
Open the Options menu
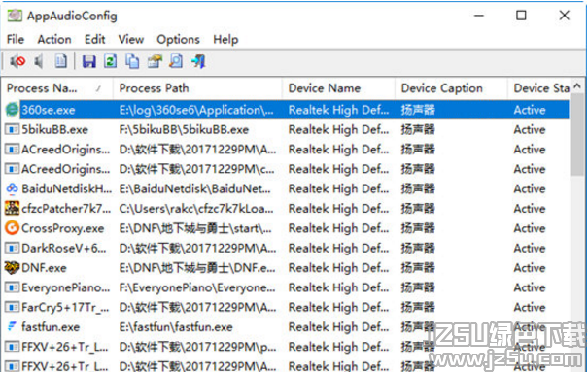(178, 39)
